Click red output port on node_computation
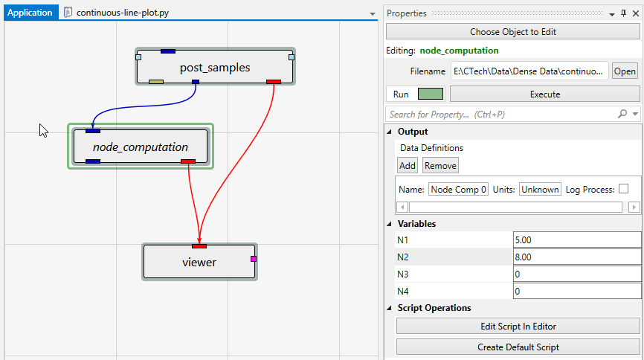Viewport: 644px width, 360px height. pos(187,161)
